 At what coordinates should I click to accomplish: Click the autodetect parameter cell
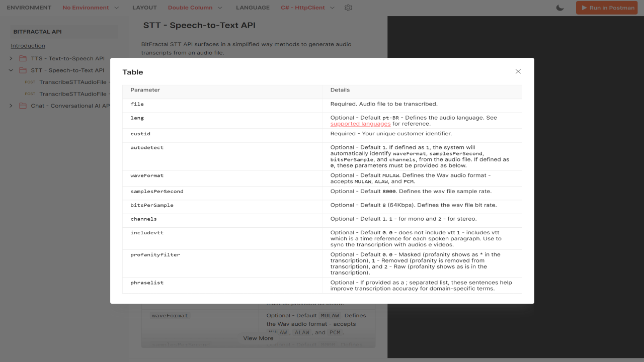tap(222, 156)
